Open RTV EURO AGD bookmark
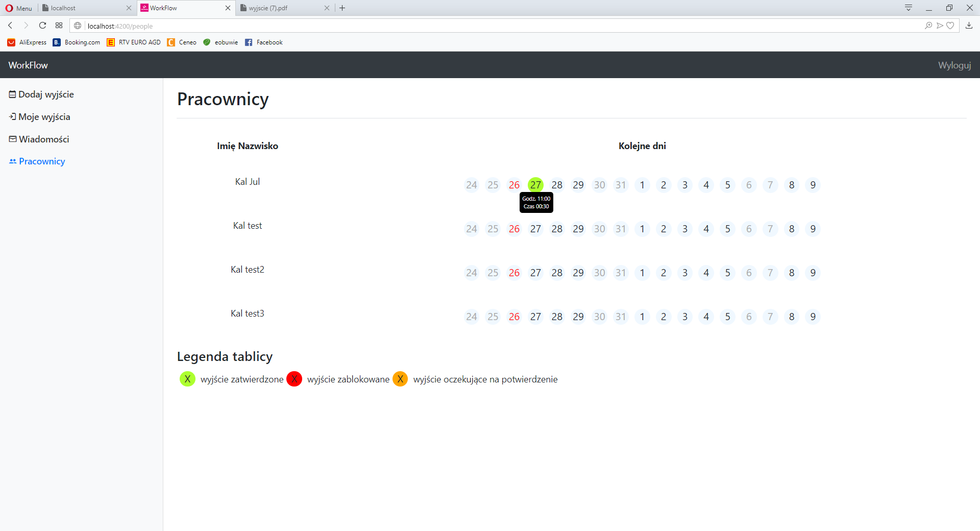The height and width of the screenshot is (531, 980). (x=134, y=42)
